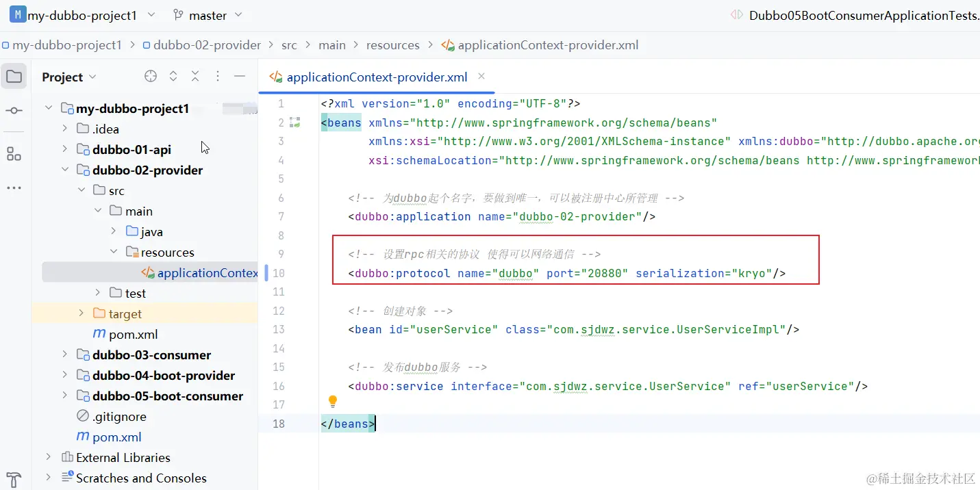Click Expand All icon in Project panel
Image resolution: width=980 pixels, height=490 pixels.
[173, 76]
